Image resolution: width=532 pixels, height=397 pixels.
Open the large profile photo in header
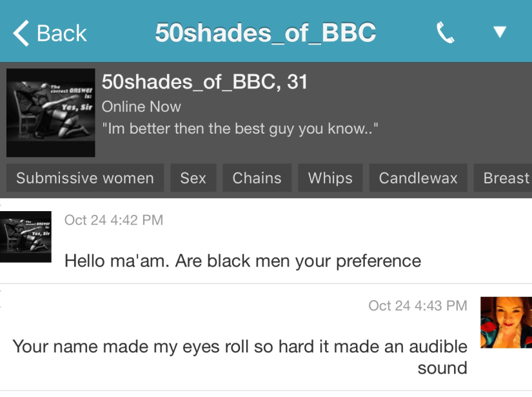[51, 113]
